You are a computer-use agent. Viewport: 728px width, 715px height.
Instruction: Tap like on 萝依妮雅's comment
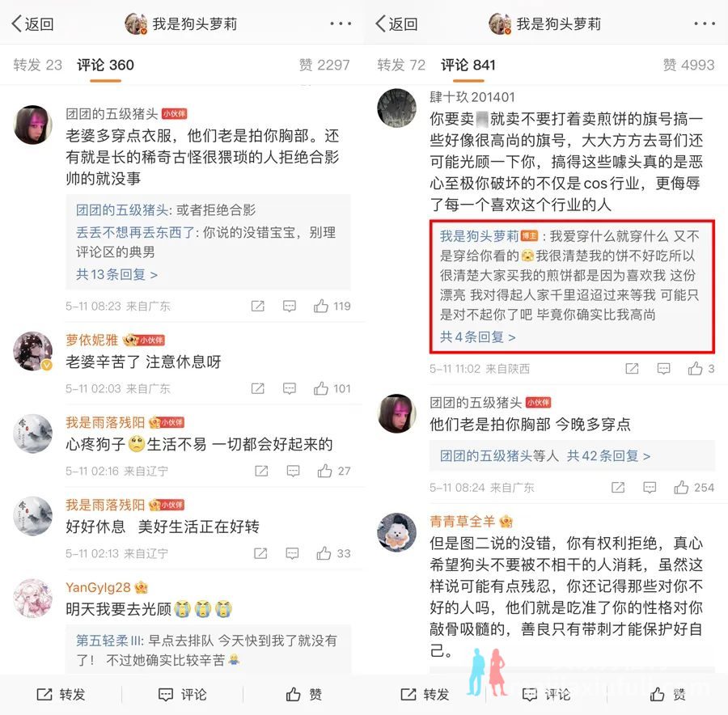coord(332,388)
